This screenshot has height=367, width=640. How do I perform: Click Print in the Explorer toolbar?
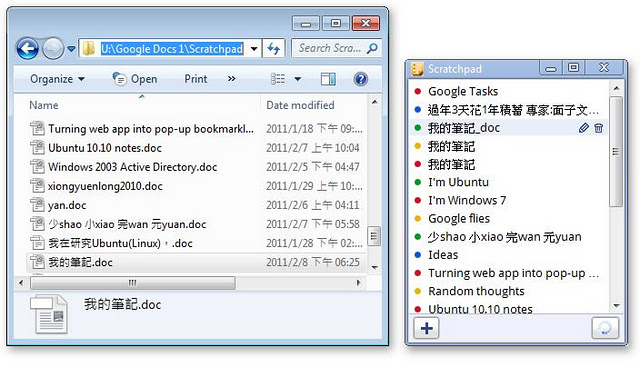pos(196,79)
